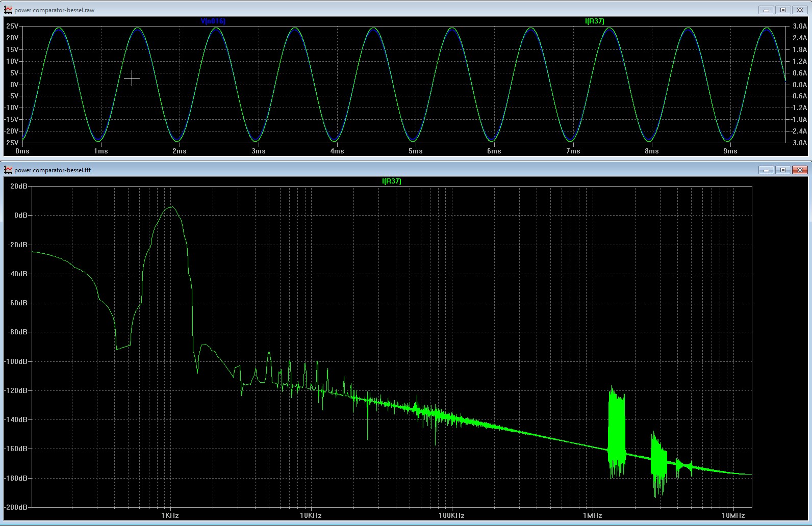Click the 25V label on the left axis
The height and width of the screenshot is (526, 812).
pyautogui.click(x=12, y=27)
